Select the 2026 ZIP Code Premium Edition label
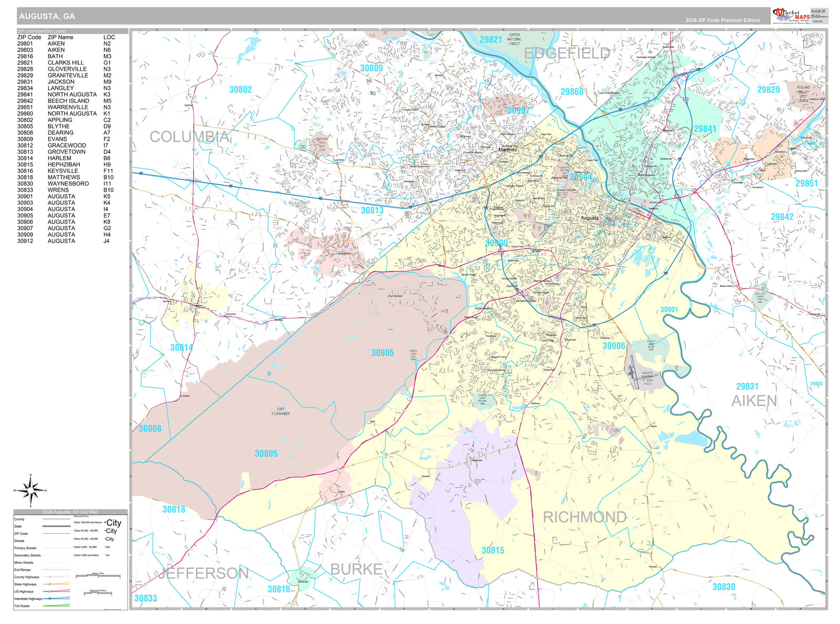 pyautogui.click(x=723, y=19)
